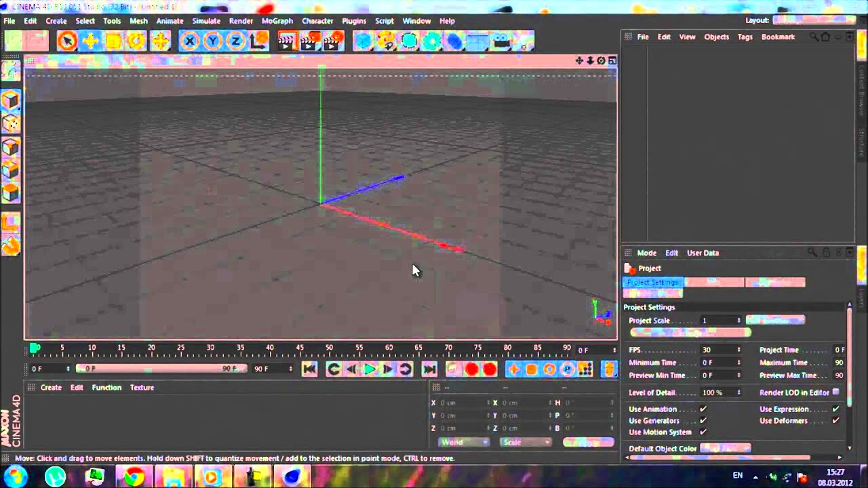This screenshot has height=488, width=868.
Task: Add a Cube primitive object
Action: click(x=363, y=41)
